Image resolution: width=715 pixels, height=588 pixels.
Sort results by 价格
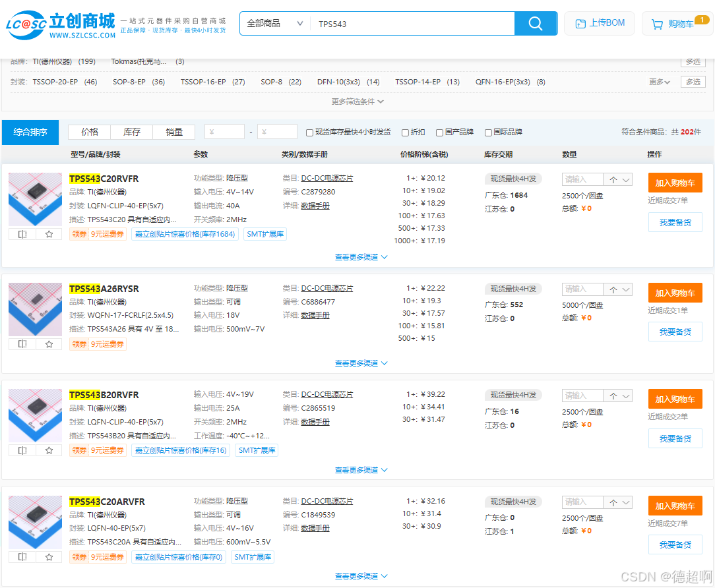click(x=90, y=132)
